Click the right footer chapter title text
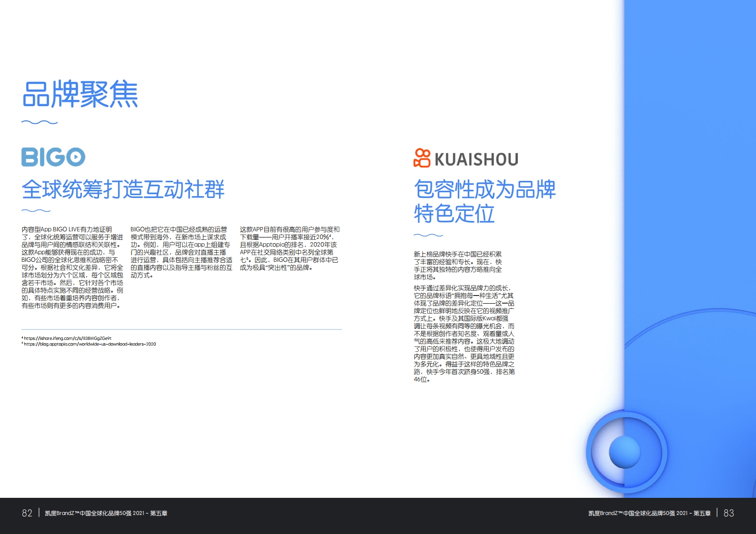756x534 pixels. pyautogui.click(x=649, y=514)
